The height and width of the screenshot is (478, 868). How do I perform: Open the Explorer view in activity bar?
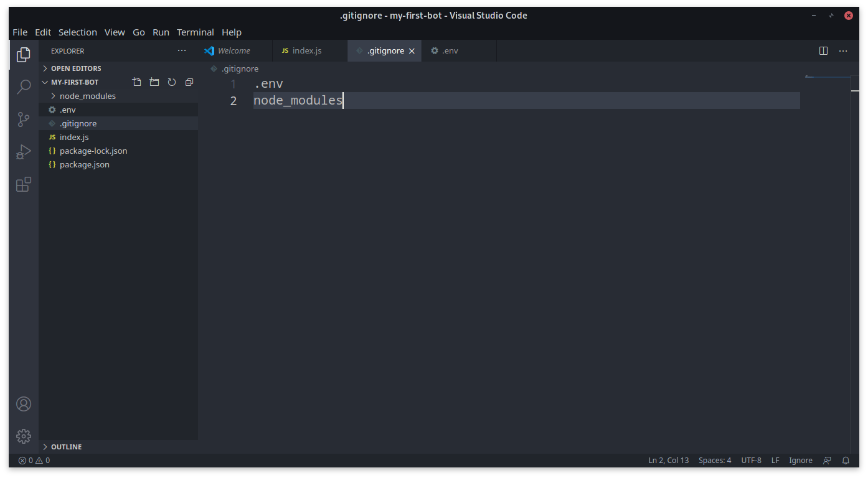pos(24,55)
